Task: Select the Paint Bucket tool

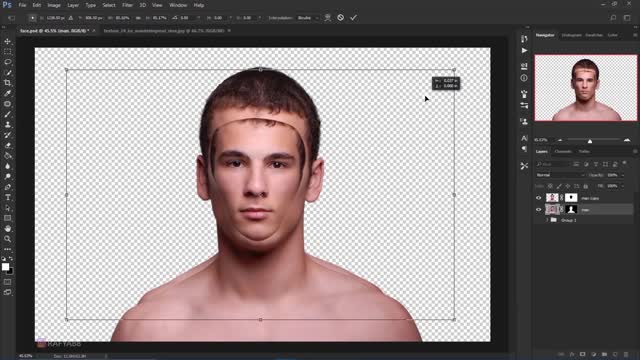Action: (7, 156)
